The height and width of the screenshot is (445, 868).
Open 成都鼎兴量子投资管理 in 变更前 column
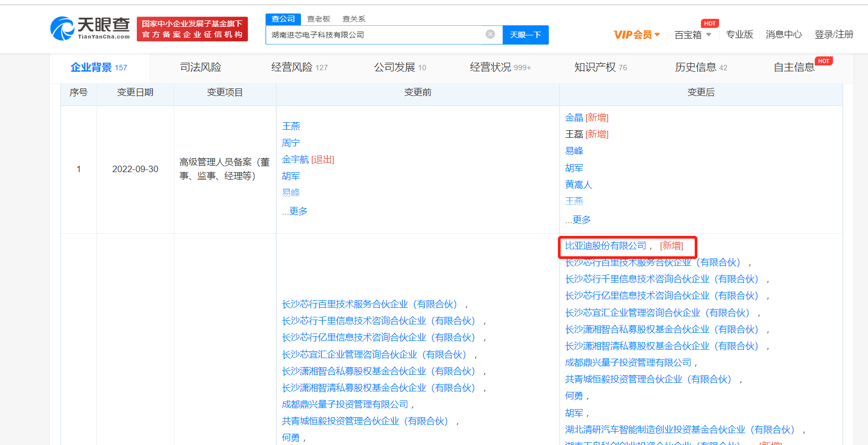[345, 404]
